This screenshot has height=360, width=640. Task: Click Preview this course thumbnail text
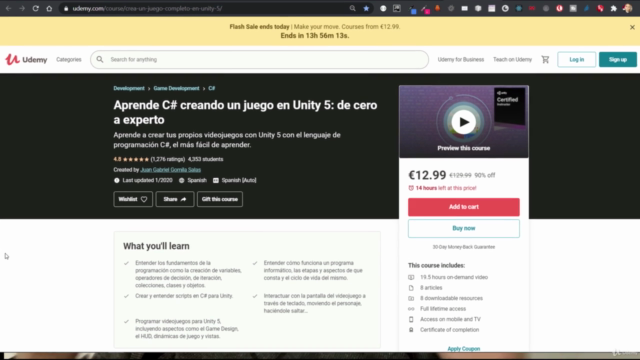coord(464,148)
